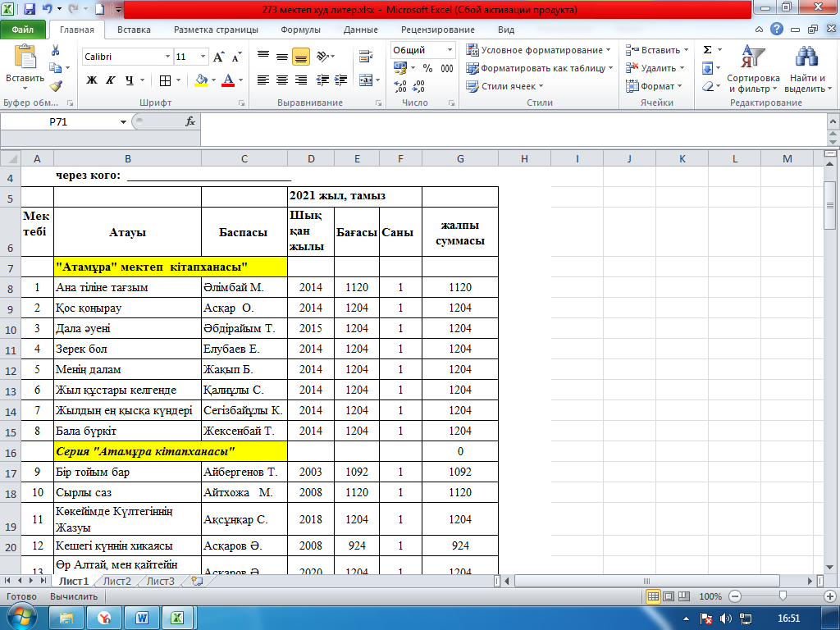840x630 pixels.
Task: Open the Calibri font name dropdown
Action: (167, 57)
